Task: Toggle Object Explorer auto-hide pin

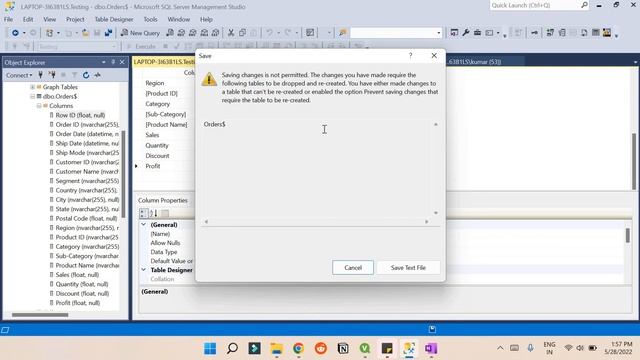Action: click(x=113, y=62)
